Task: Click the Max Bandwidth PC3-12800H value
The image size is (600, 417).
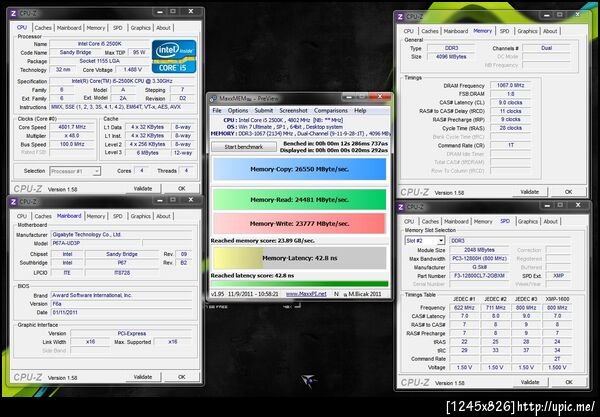Action: click(479, 259)
